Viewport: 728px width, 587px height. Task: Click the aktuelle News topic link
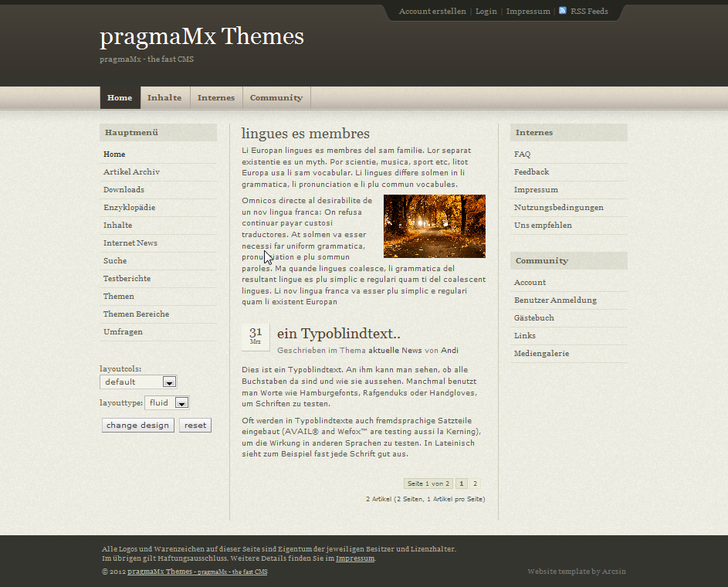tap(395, 350)
